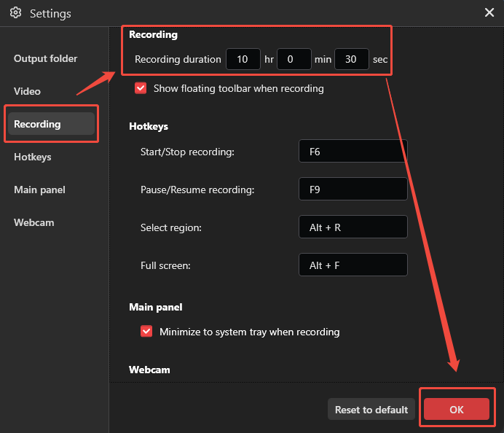This screenshot has width=504, height=433.
Task: Click the Select region hotkey field Alt + R
Action: coord(353,227)
